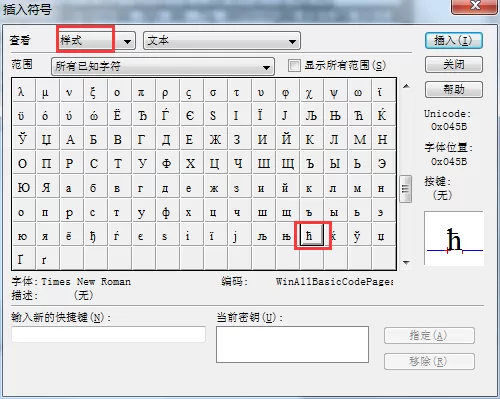Select the uppercase Њ symbol cell
This screenshot has height=399, width=500.
335,115
